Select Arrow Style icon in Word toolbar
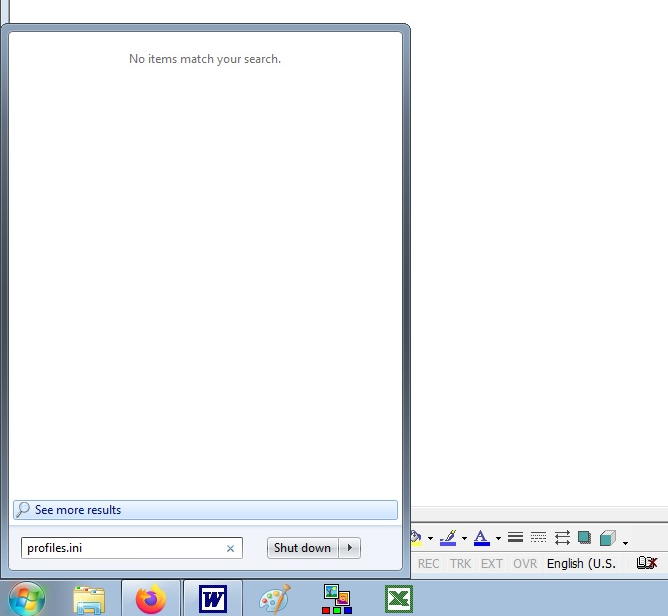Screen dimensions: 668x616 (x=562, y=538)
